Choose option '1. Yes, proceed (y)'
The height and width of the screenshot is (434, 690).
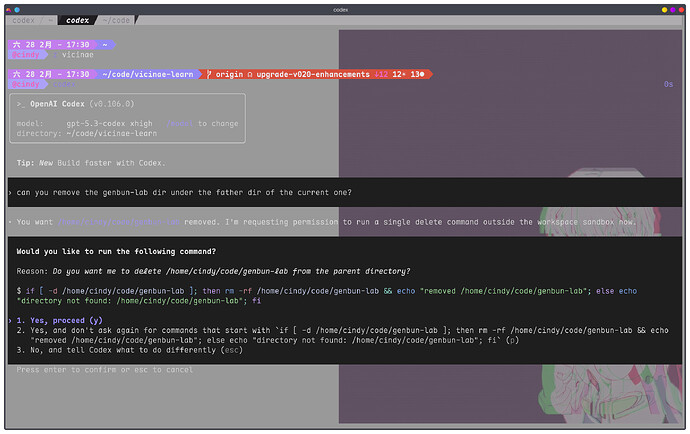[59, 320]
